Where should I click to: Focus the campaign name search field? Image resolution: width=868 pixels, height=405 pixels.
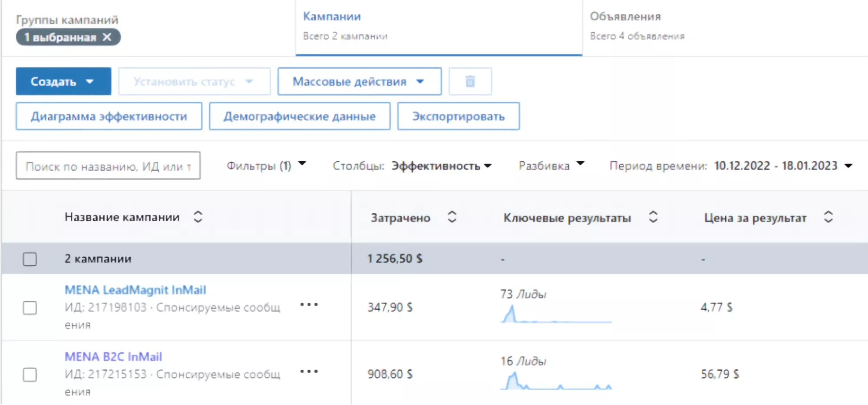(x=108, y=166)
